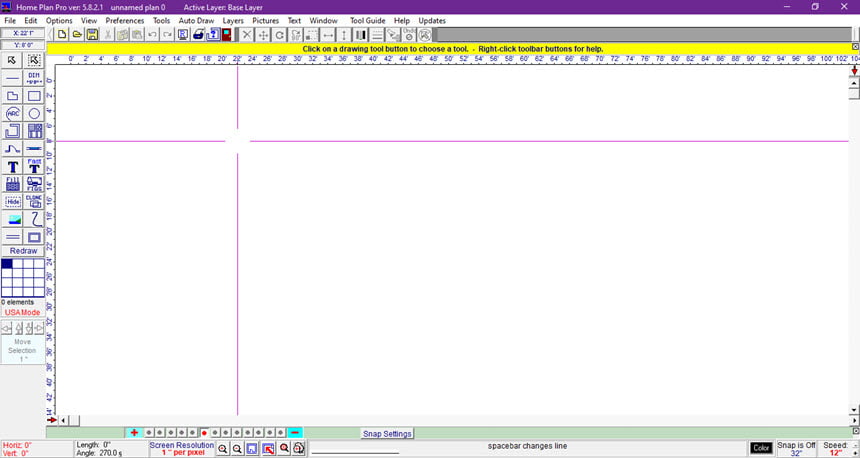
Task: Click the Redraw button
Action: coord(23,251)
